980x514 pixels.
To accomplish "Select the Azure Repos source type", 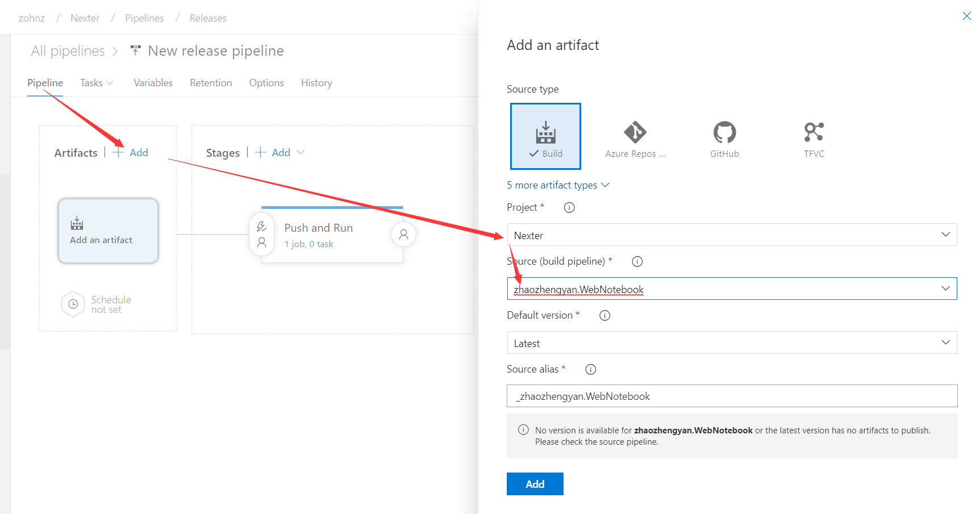I will tap(635, 136).
